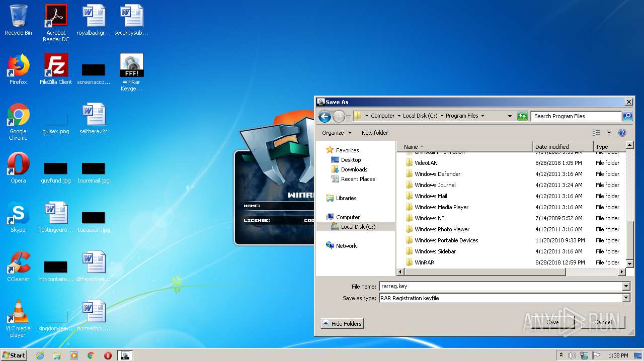Screen dimensions: 644x362
Task: Open Internet Explorer from the taskbar
Action: [x=40, y=355]
